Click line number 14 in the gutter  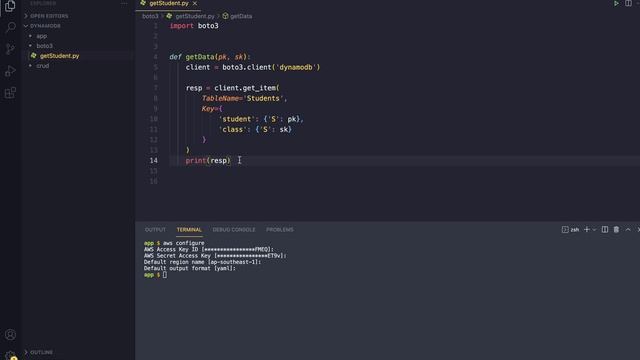point(153,160)
